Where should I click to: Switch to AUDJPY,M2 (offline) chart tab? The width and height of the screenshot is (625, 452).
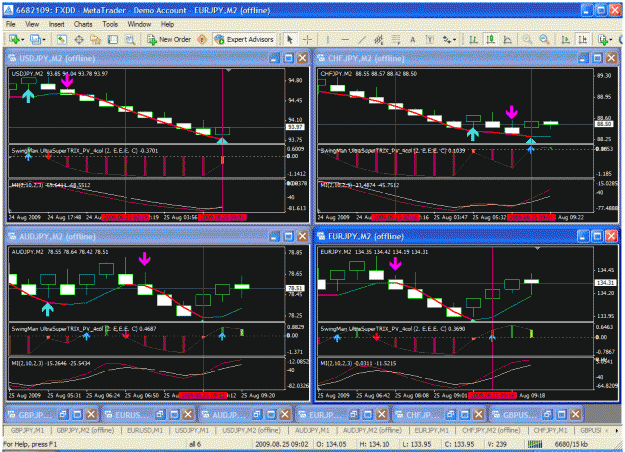(372, 430)
